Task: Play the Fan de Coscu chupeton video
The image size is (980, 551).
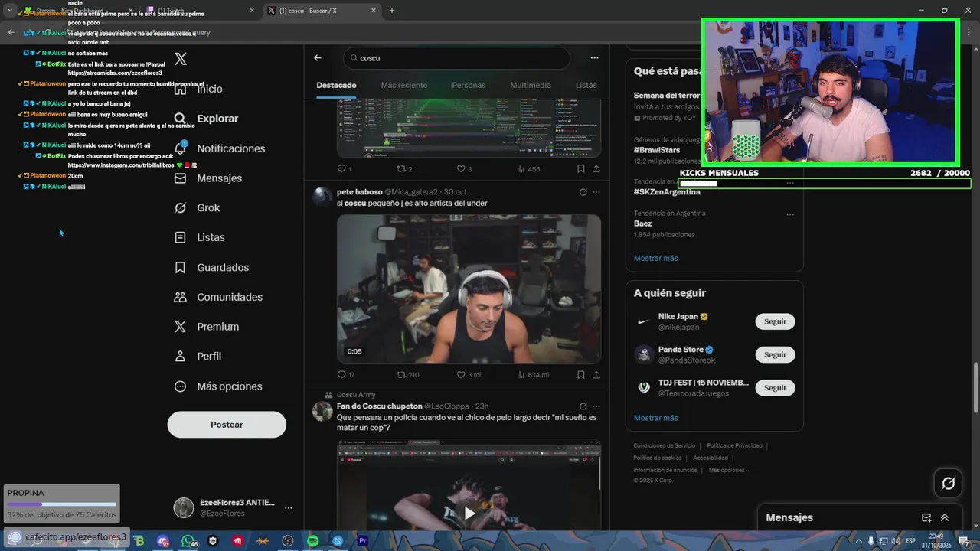Action: click(x=469, y=513)
